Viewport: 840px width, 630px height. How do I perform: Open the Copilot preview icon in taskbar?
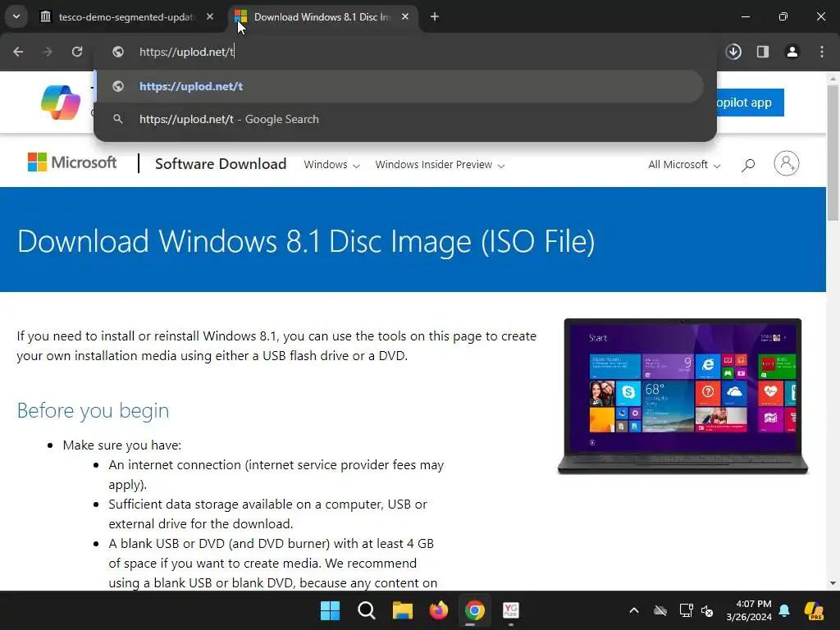(814, 610)
